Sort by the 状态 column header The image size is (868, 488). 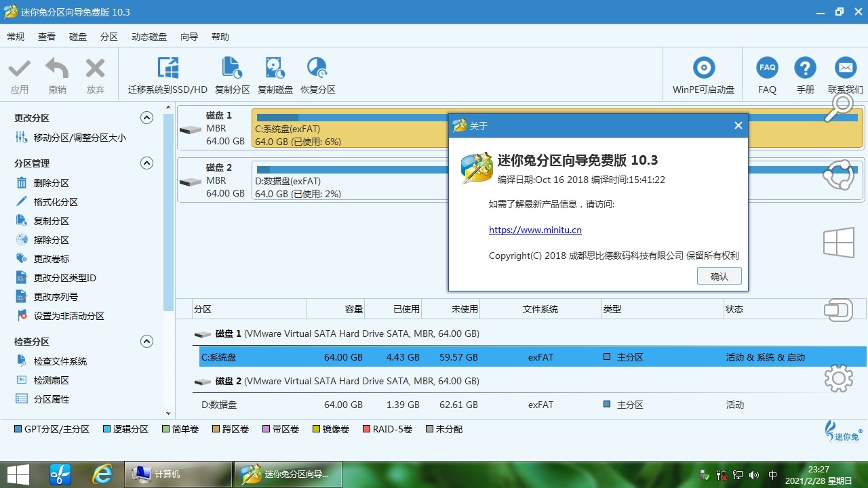(x=795, y=309)
